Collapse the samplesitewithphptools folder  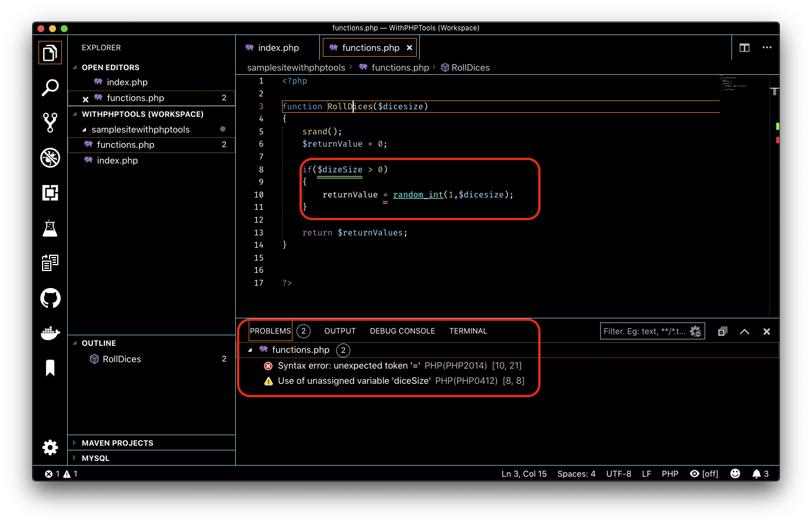point(84,130)
